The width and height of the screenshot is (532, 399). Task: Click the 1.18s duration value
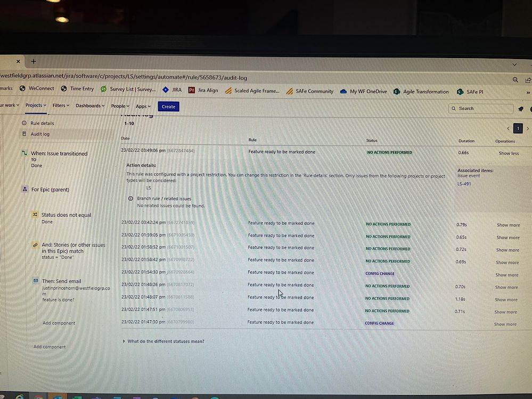point(460,299)
